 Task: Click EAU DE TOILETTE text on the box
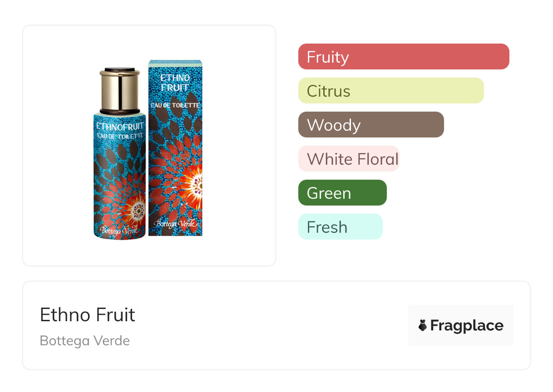click(175, 105)
